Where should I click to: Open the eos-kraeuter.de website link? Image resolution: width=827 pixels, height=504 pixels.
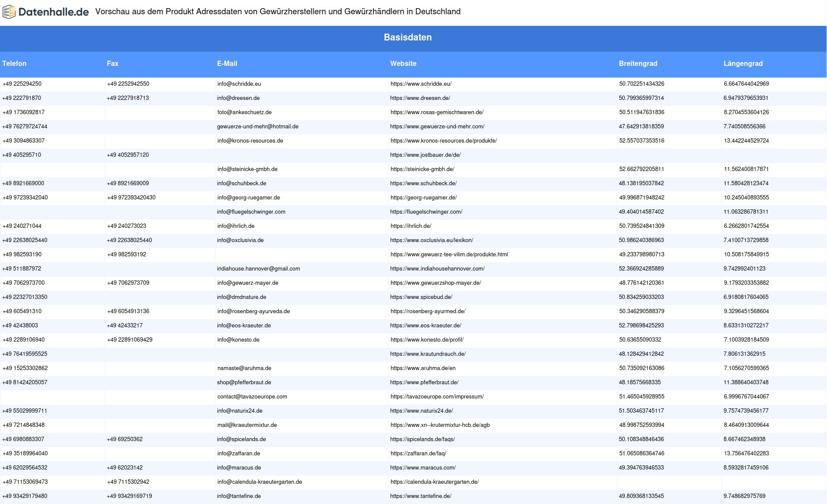pyautogui.click(x=426, y=326)
